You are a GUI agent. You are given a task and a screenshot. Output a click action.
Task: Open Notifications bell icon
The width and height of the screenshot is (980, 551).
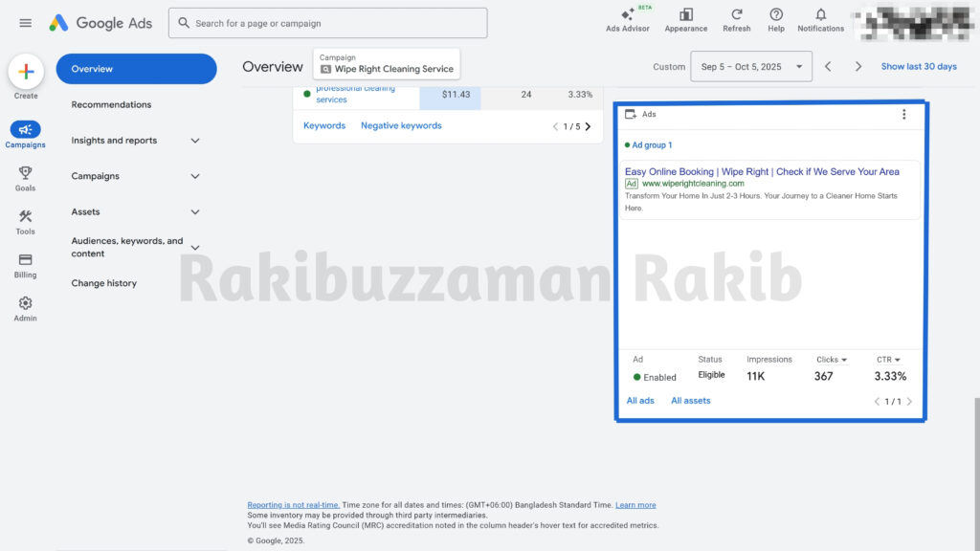coord(820,15)
